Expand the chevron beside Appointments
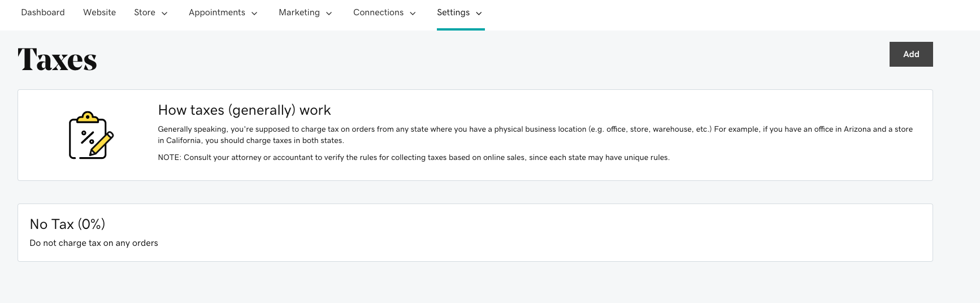980x303 pixels. coord(254,14)
